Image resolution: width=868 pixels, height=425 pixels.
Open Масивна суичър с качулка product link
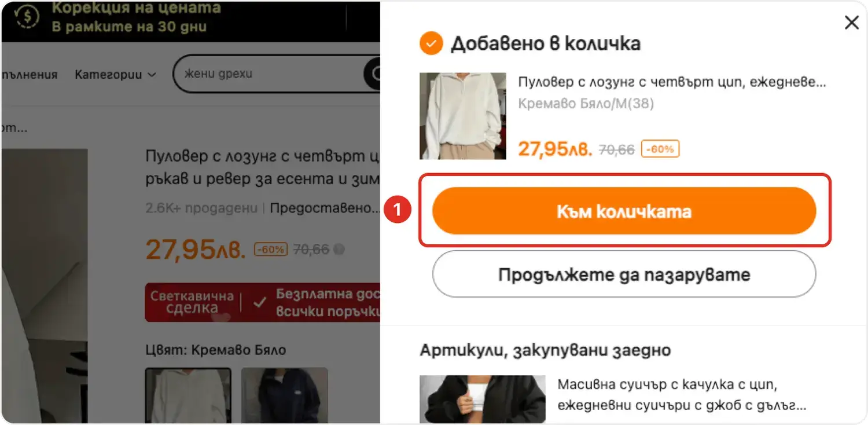pyautogui.click(x=682, y=395)
